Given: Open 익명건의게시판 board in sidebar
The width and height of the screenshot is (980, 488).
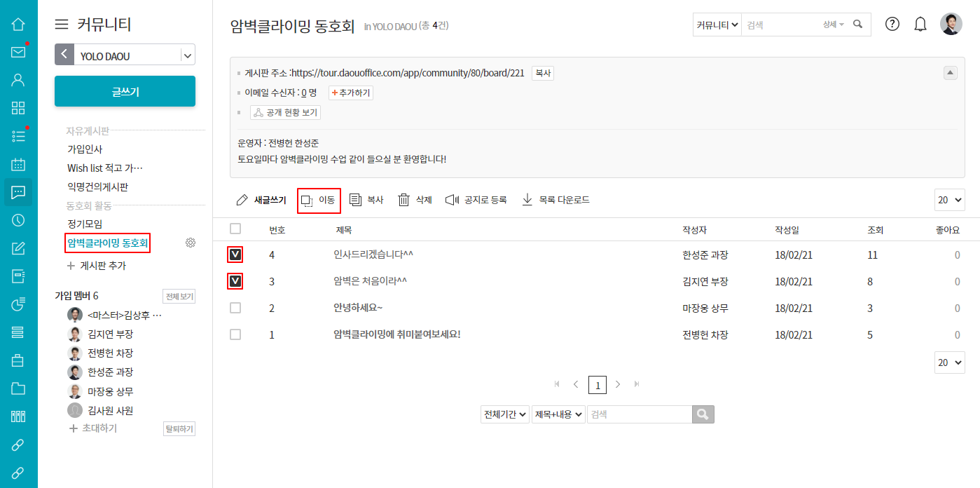Looking at the screenshot, I should pos(97,187).
